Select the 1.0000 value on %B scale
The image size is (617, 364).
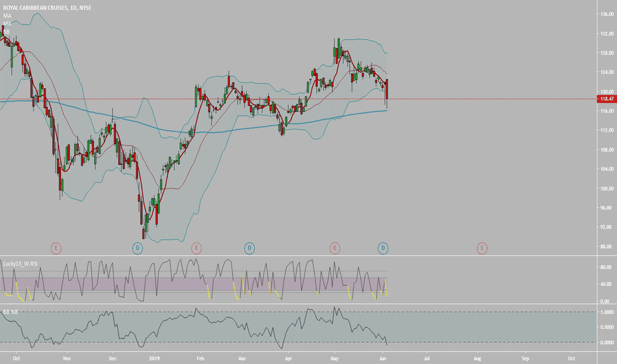[606, 312]
